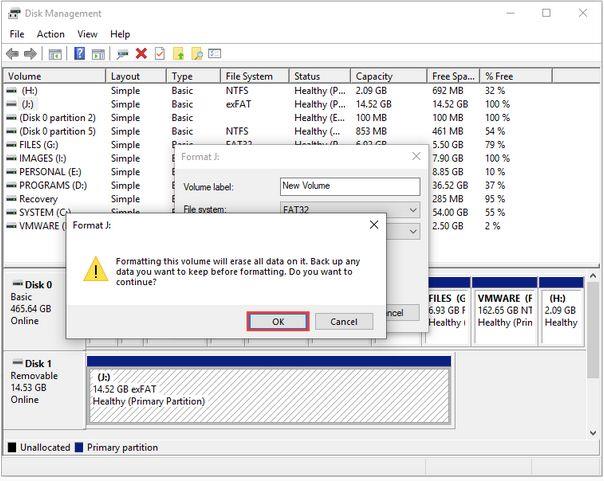Sort by the Capacity column header

388,76
